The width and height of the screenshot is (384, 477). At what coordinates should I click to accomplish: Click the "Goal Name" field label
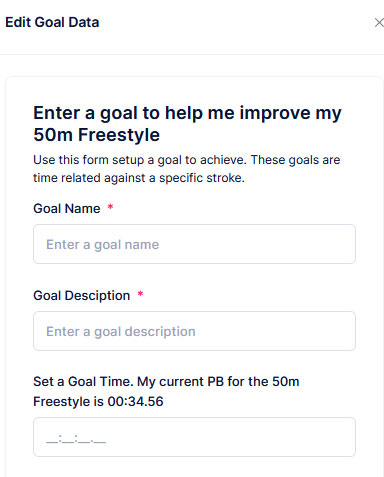pos(67,209)
